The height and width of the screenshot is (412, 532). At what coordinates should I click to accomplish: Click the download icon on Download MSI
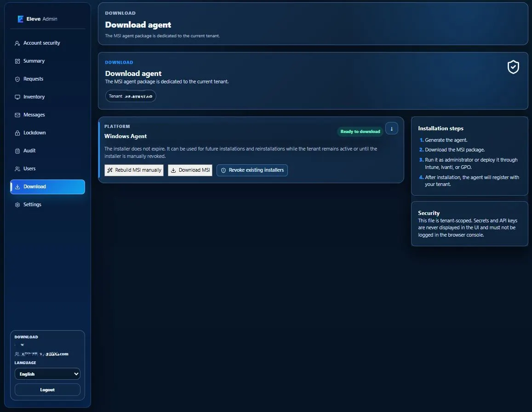pos(173,170)
